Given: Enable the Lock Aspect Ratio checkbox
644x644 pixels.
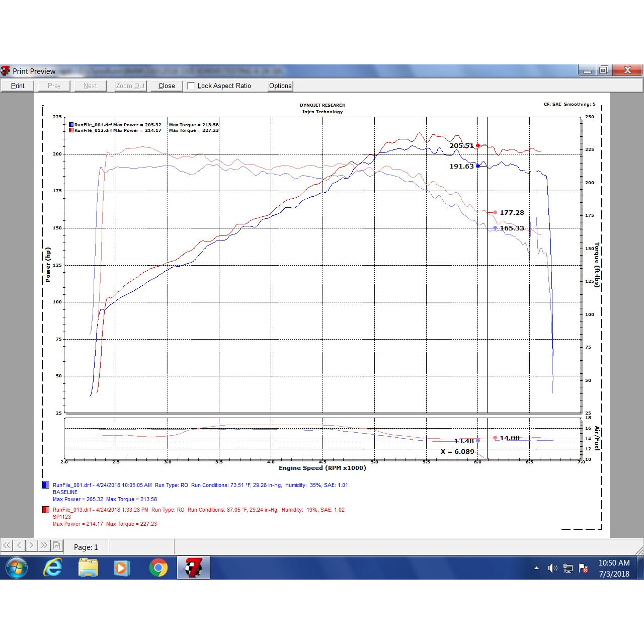Looking at the screenshot, I should pyautogui.click(x=191, y=86).
